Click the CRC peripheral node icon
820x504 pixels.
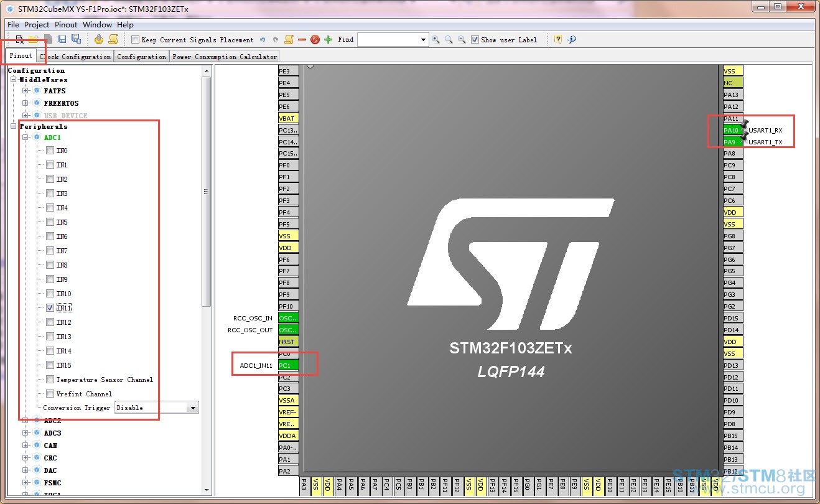tap(37, 458)
